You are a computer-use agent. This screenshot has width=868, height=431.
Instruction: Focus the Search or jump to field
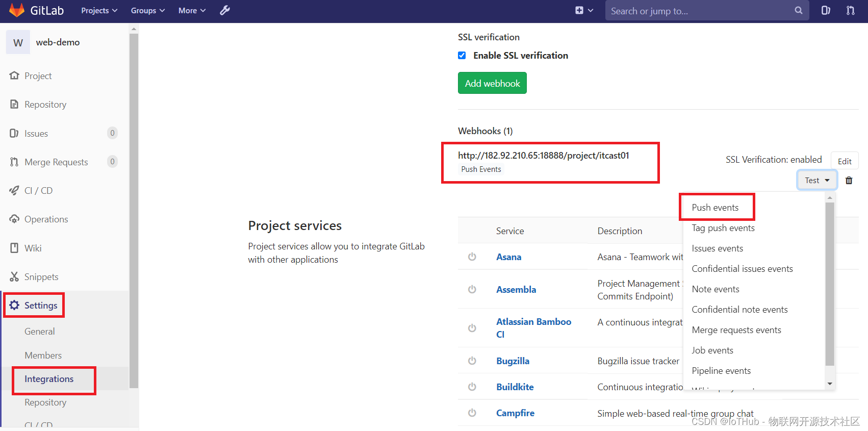[x=707, y=10]
